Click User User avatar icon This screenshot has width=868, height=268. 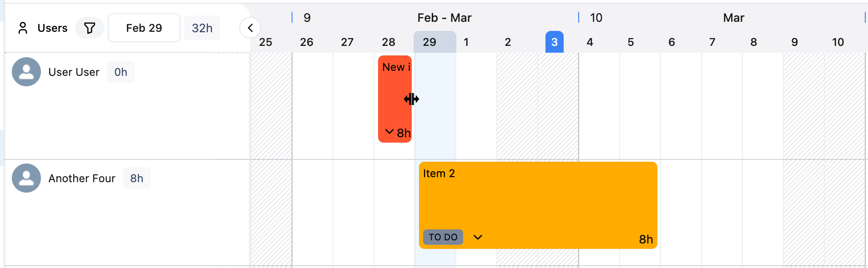pos(26,72)
